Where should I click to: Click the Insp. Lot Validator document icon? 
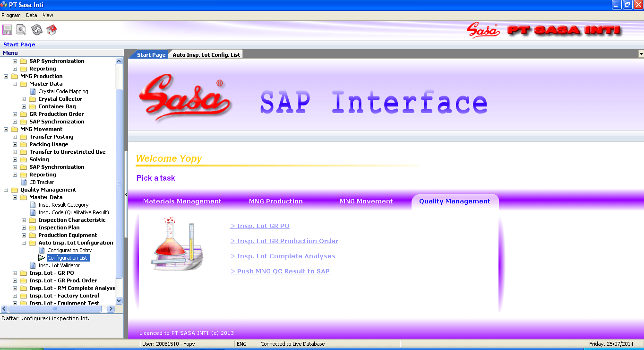click(33, 265)
